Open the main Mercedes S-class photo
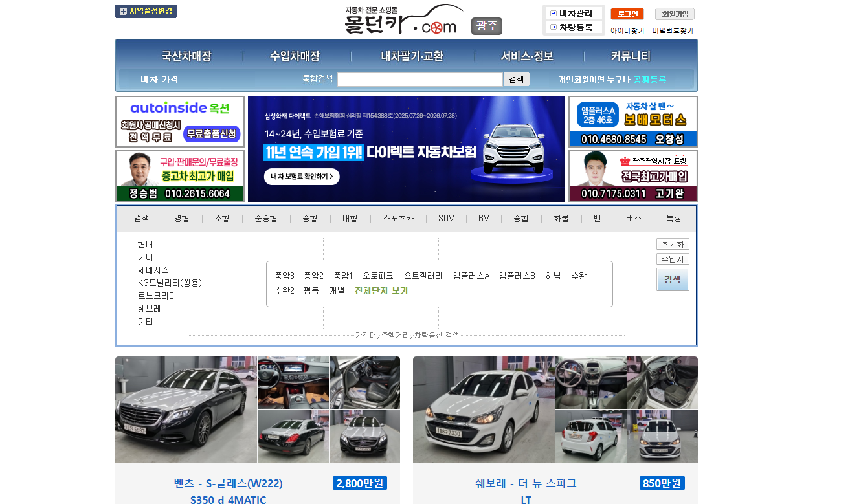Screen dimensions: 850x504 [186, 410]
